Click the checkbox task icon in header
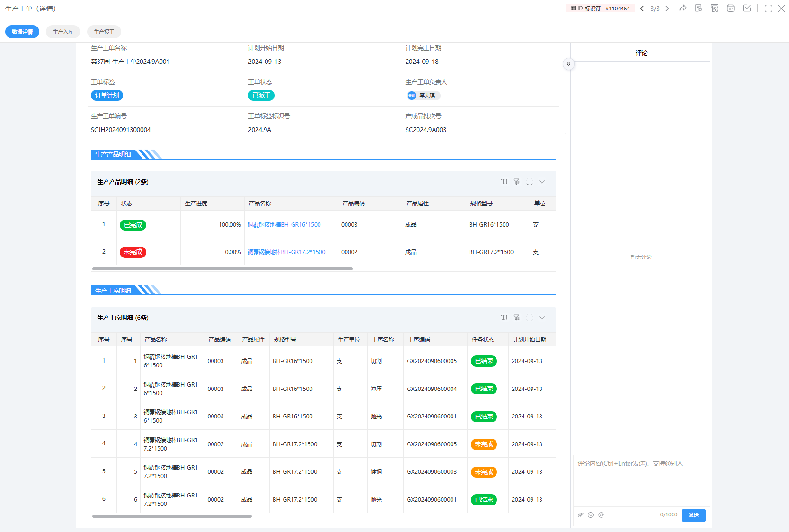Viewport: 789px width, 532px height. click(x=747, y=9)
